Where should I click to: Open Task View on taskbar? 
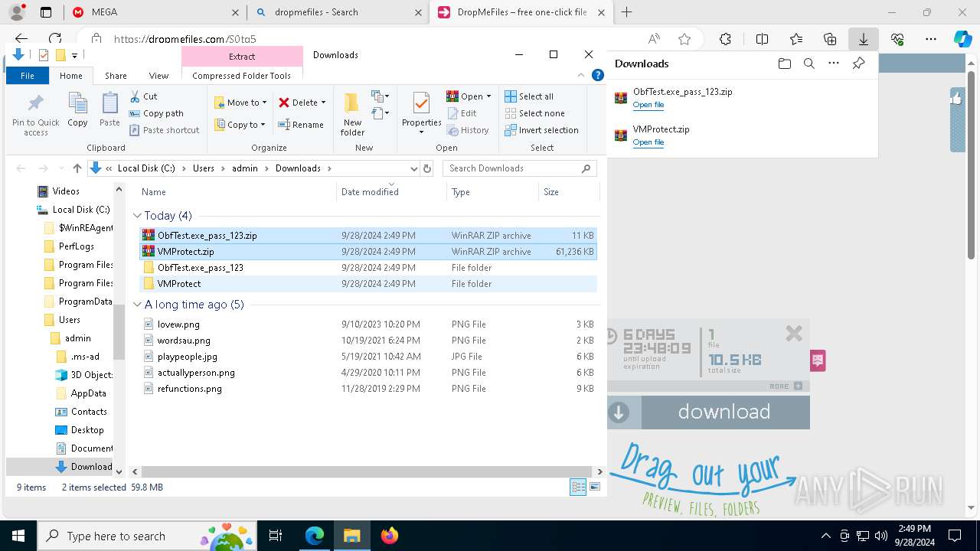pos(276,536)
